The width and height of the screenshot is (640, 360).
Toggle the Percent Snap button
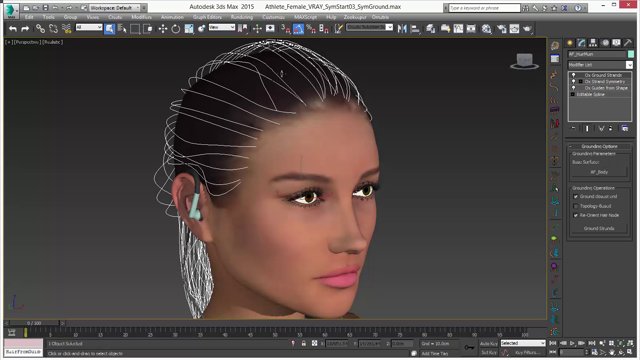(311, 29)
